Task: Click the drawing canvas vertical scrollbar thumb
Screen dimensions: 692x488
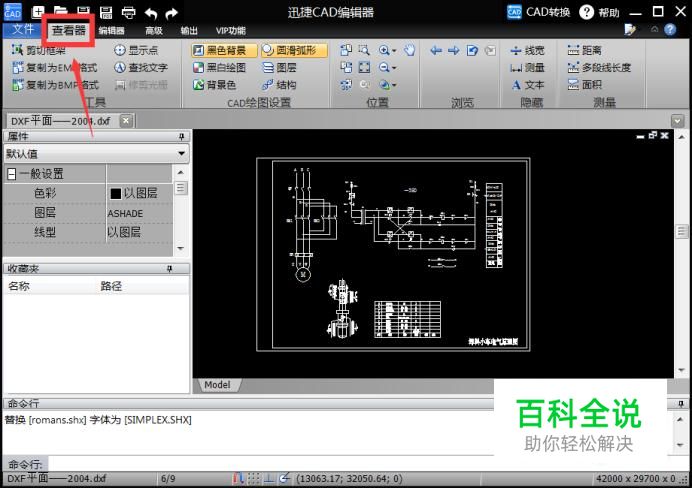Action: point(682,232)
